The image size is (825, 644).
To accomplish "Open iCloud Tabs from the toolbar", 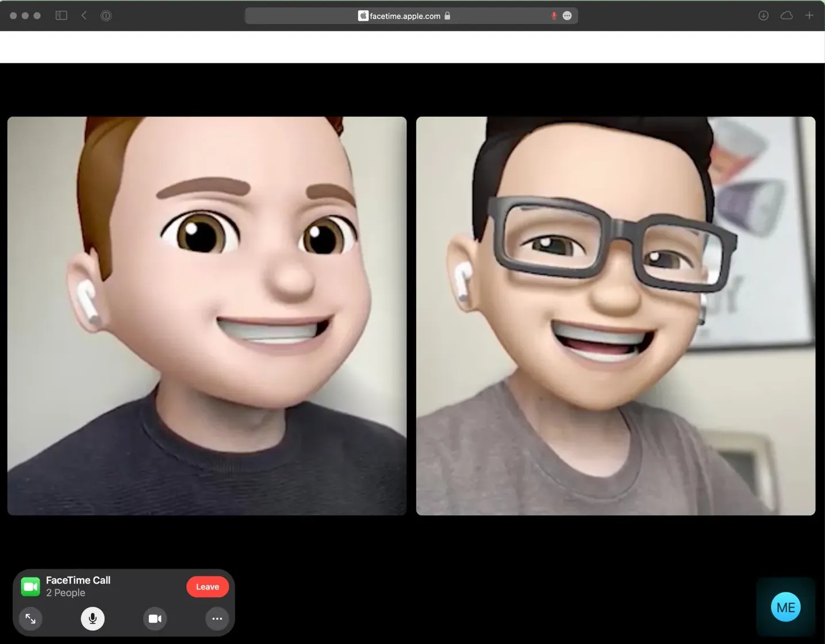I will tap(786, 16).
